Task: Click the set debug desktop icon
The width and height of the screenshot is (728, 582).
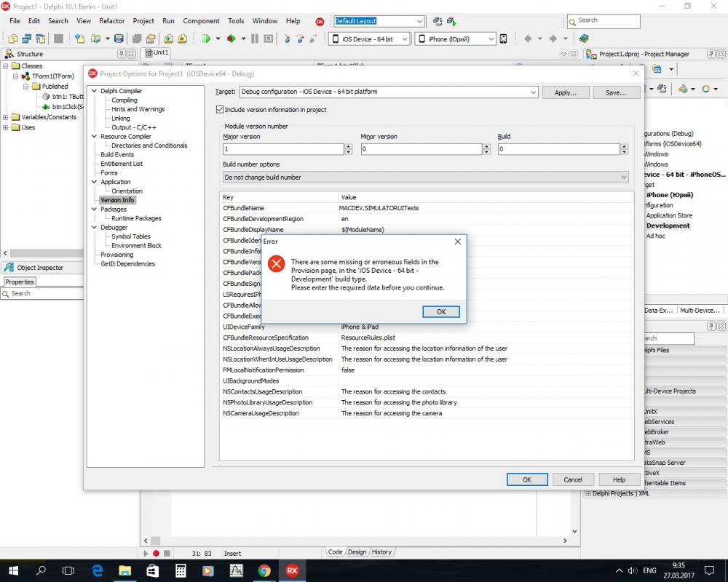Action: (x=451, y=21)
